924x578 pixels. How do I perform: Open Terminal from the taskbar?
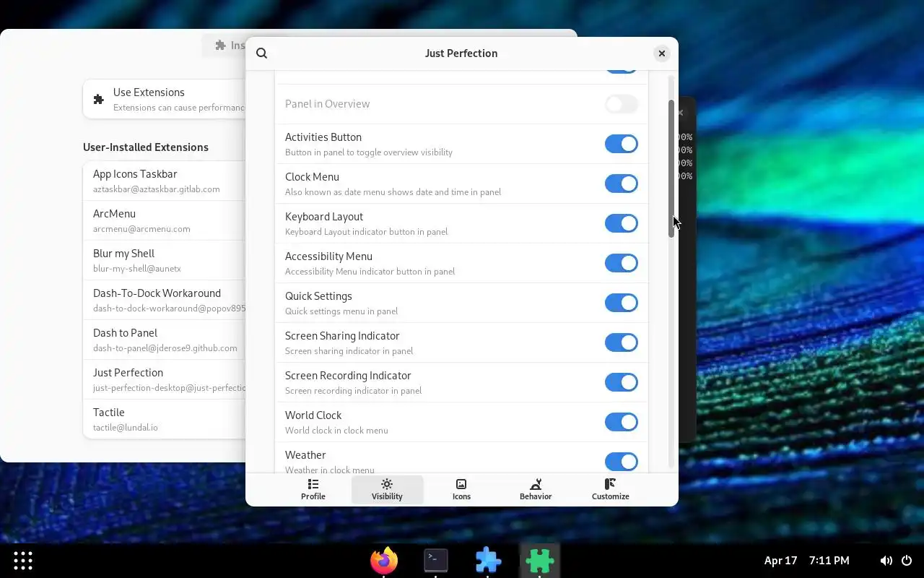pos(436,561)
